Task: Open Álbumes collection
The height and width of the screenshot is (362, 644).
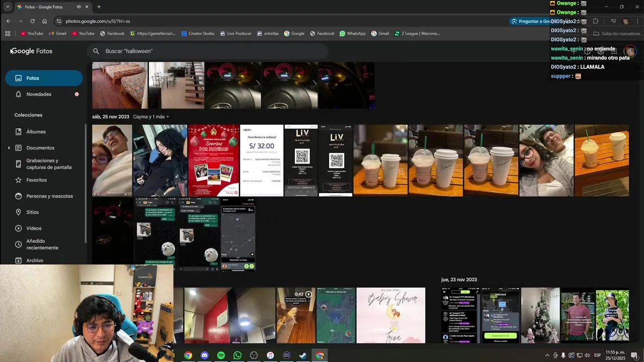Action: click(44, 132)
